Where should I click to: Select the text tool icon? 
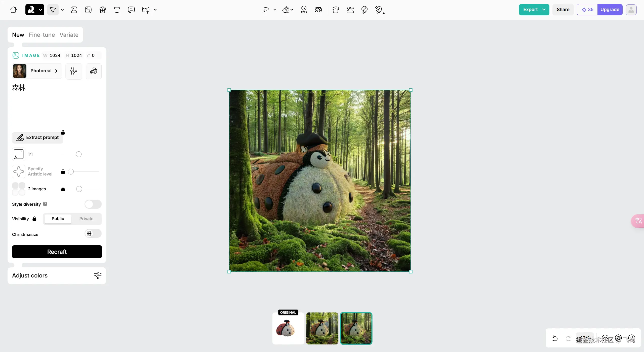pos(117,10)
